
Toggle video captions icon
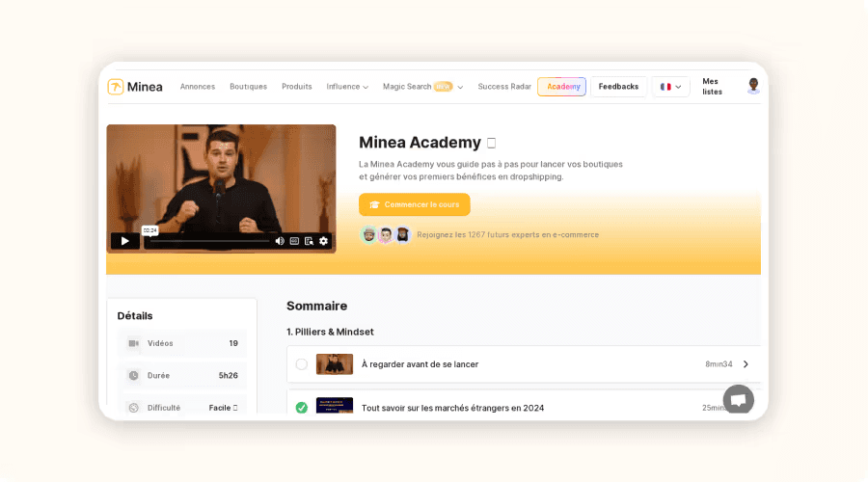pos(294,241)
